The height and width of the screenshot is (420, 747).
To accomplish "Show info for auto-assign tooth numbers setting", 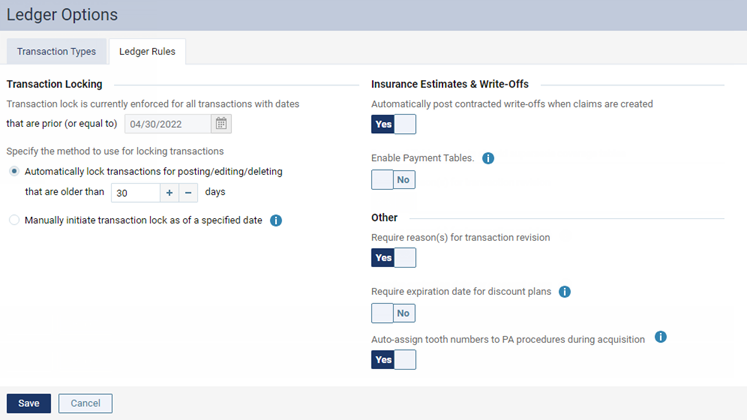I will [x=660, y=339].
